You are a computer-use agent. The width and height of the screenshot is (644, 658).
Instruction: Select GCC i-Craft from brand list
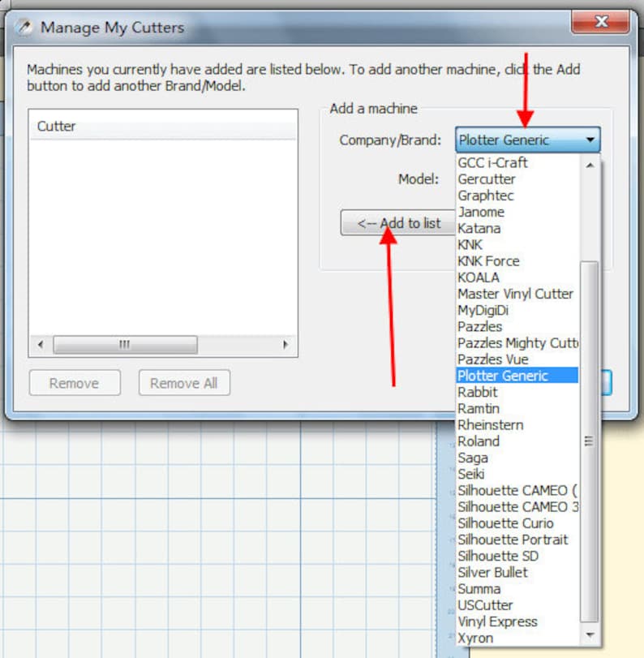click(x=517, y=162)
